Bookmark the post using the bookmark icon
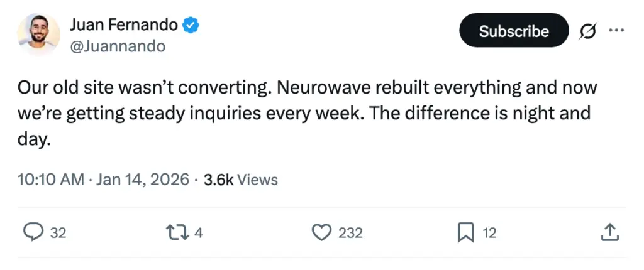Viewport: 644px width, 270px height. tap(465, 233)
